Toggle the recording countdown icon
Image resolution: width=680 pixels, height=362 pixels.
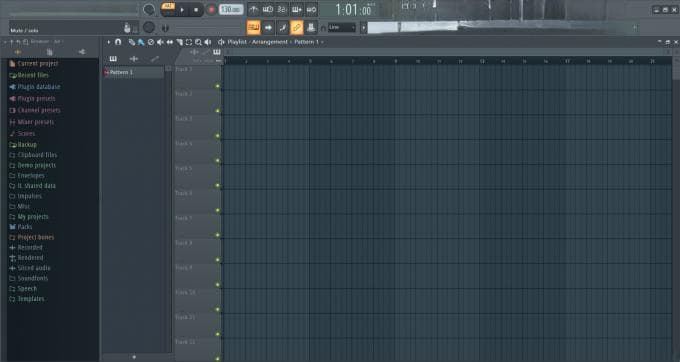pos(282,9)
